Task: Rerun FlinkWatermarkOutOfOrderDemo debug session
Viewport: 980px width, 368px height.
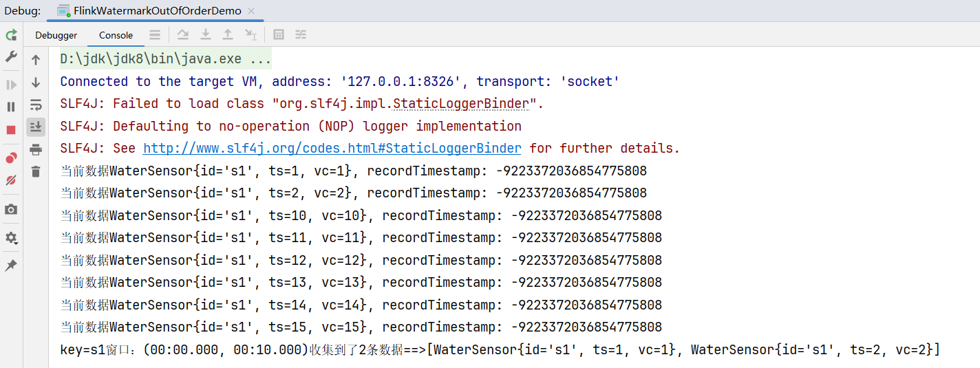Action: click(11, 35)
